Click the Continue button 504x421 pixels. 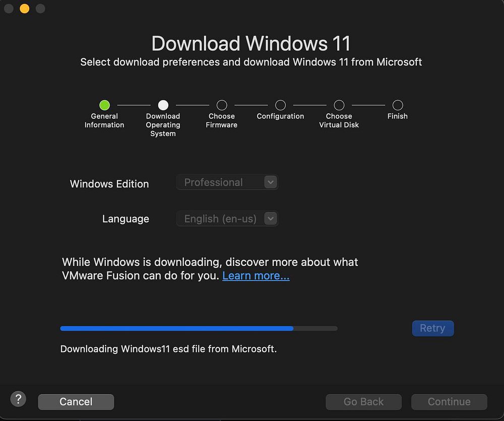449,402
